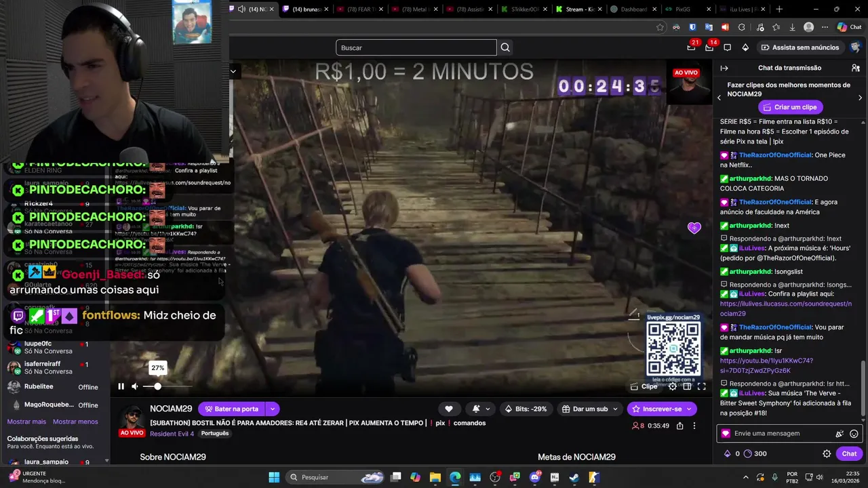Open the chat community users icon
Viewport: 868px width, 488px height.
[856, 68]
